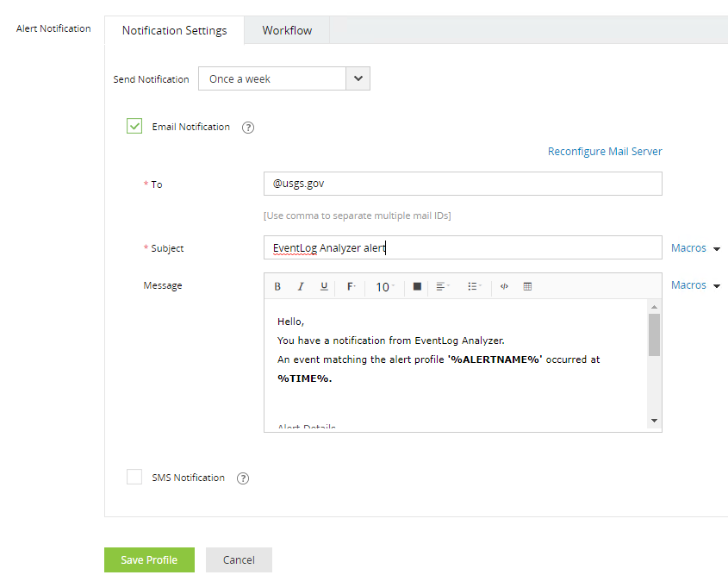
Task: Open the Macros dropdown beside Message
Action: click(695, 285)
